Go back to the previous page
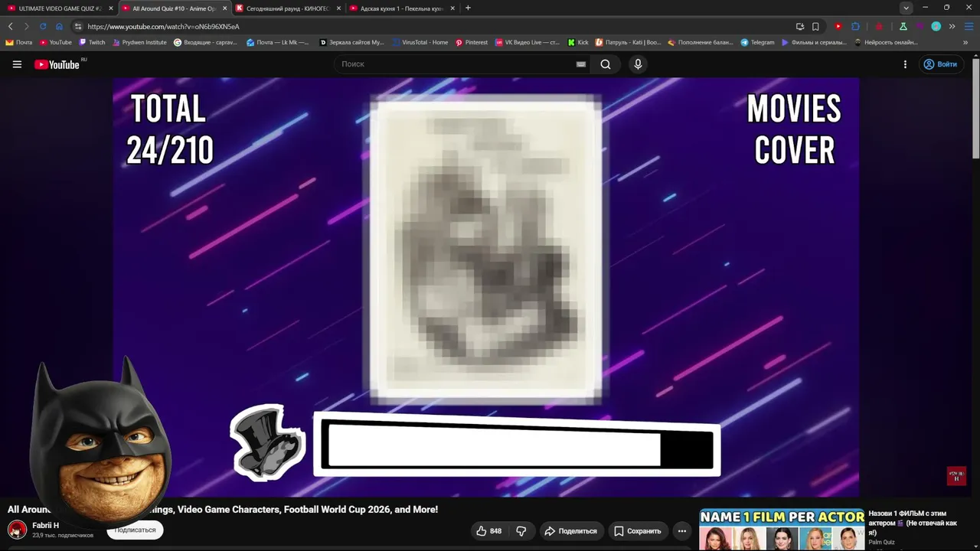 pos(10,26)
